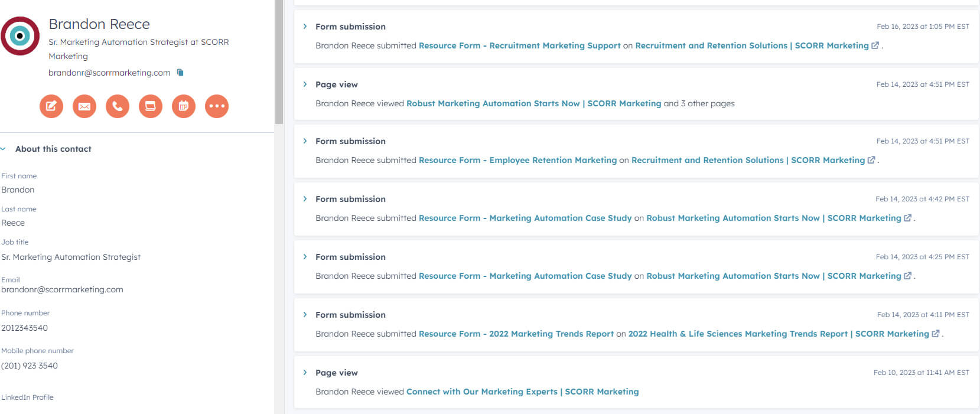Expand the Feb 14 4:42 PM Form submission
980x414 pixels.
point(305,199)
